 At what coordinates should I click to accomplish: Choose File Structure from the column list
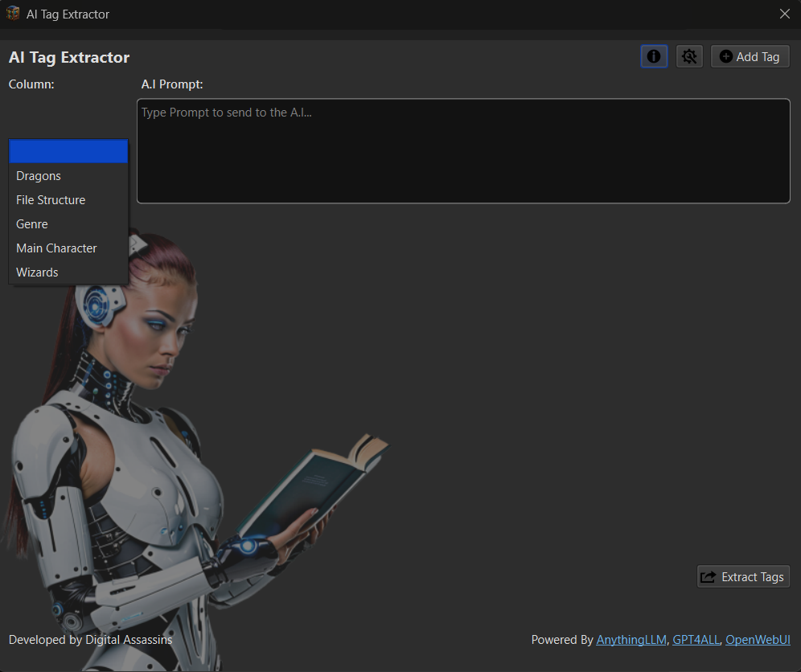pyautogui.click(x=68, y=199)
